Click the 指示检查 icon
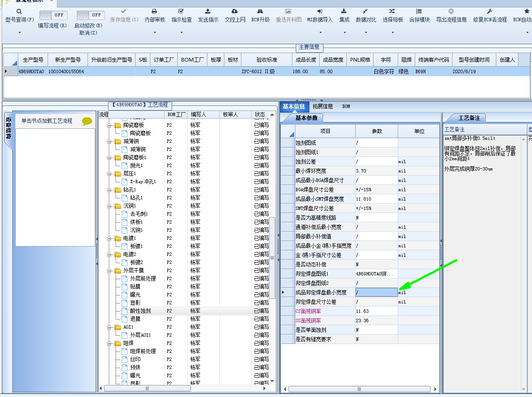Viewport: 532px width, 397px height. coord(181,11)
